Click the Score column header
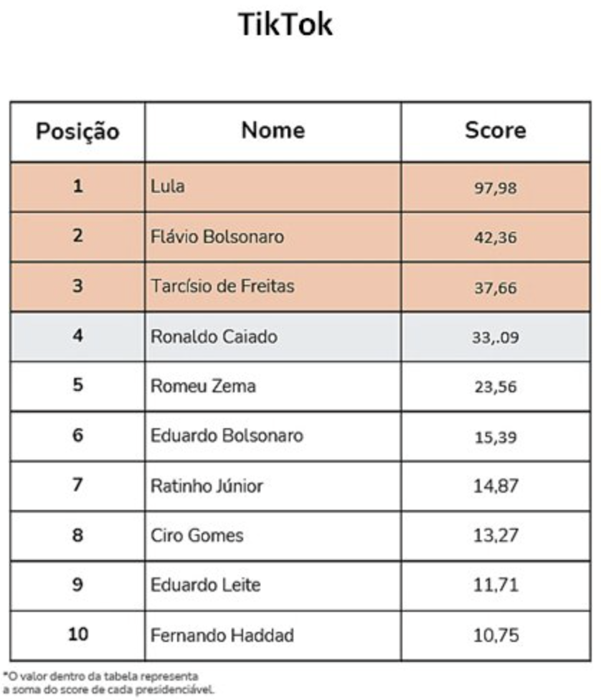The image size is (601, 700). 495,131
